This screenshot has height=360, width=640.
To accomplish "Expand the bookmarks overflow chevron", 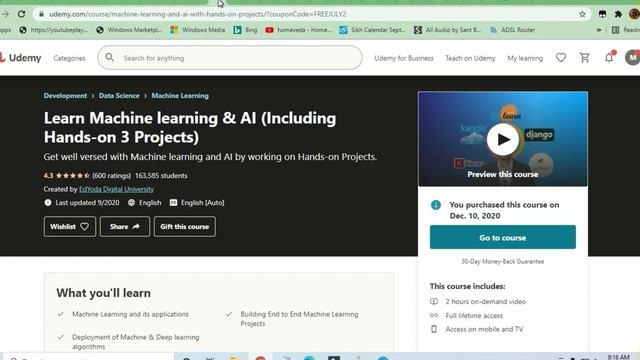I will click(x=599, y=30).
